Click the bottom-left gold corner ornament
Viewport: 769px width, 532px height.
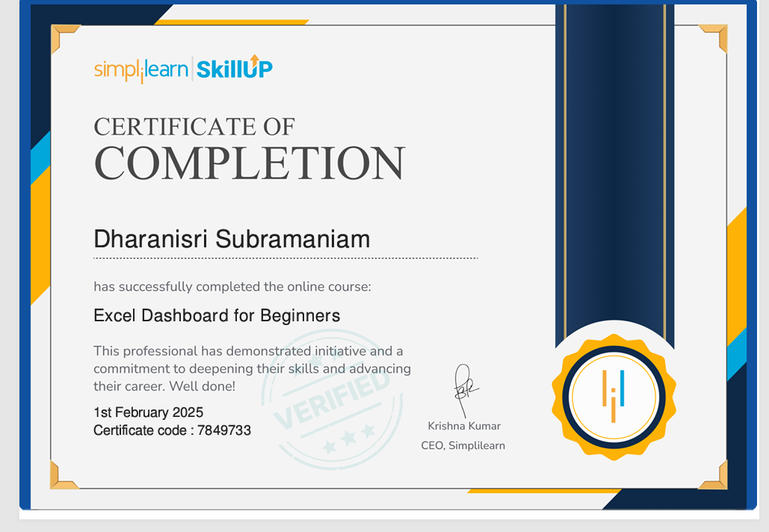[x=64, y=476]
